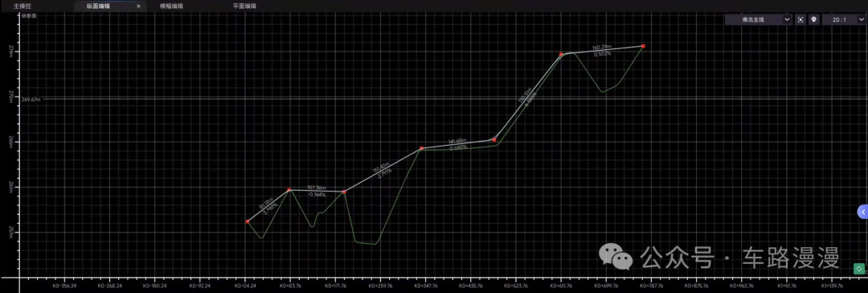Select the red grade point ending the 141.68m segment
Viewport: 868px width, 293px height.
(x=494, y=139)
